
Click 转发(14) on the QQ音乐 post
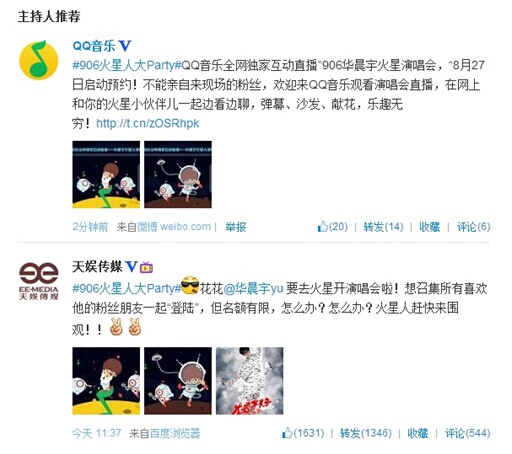tap(383, 227)
